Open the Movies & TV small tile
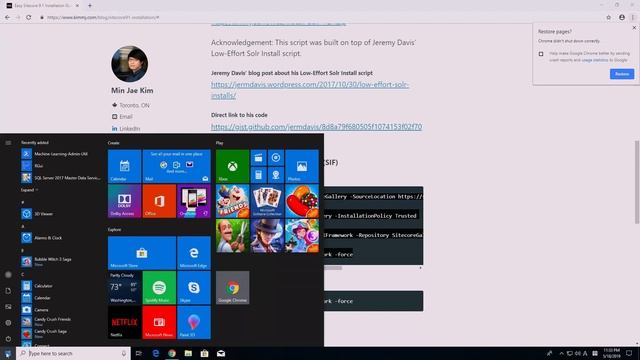The width and height of the screenshot is (640, 360). [258, 158]
